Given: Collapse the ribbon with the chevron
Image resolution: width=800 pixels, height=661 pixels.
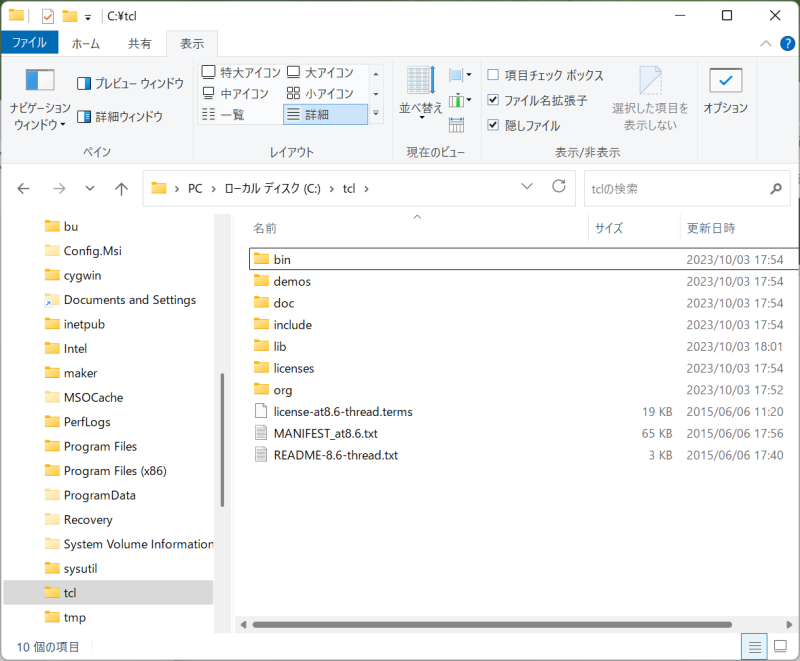Looking at the screenshot, I should (766, 43).
